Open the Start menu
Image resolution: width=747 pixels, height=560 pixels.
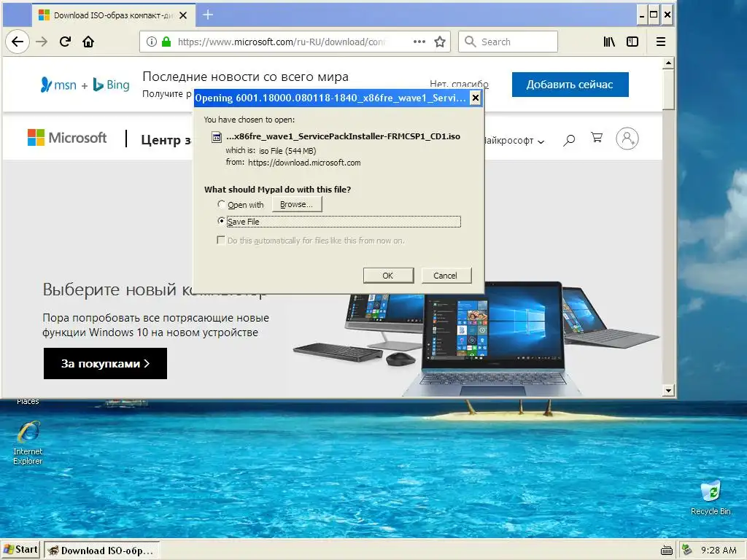21,550
